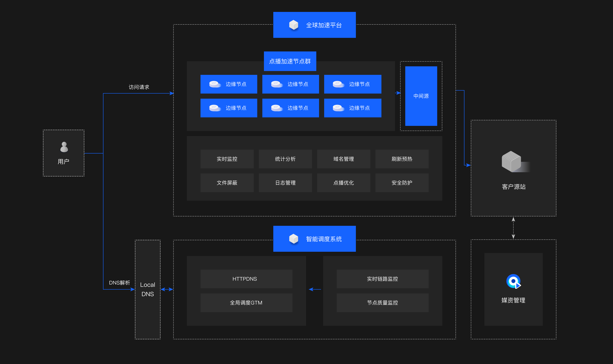The width and height of the screenshot is (613, 364).
Task: Click the 中间源 blue block
Action: (x=421, y=96)
